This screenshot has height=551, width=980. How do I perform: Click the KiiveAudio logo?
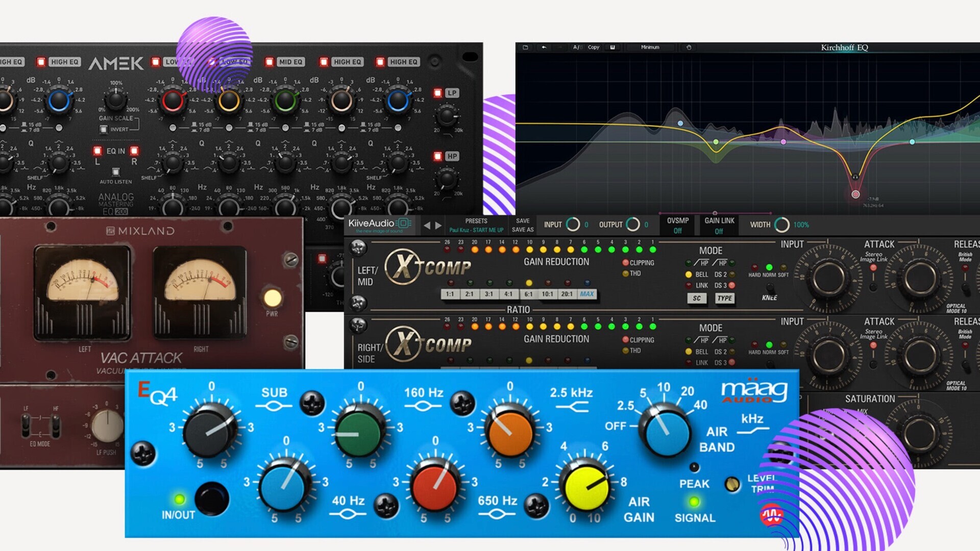point(380,224)
